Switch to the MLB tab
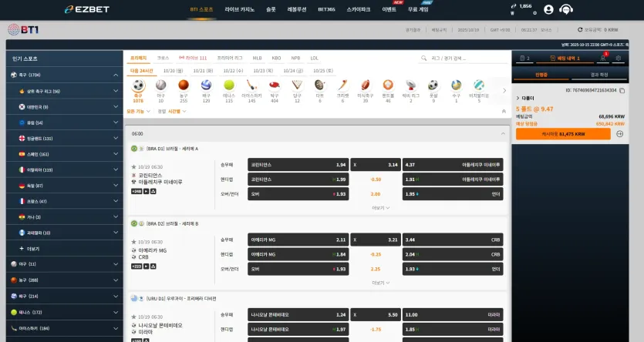Image resolution: width=644 pixels, height=342 pixels. click(257, 59)
